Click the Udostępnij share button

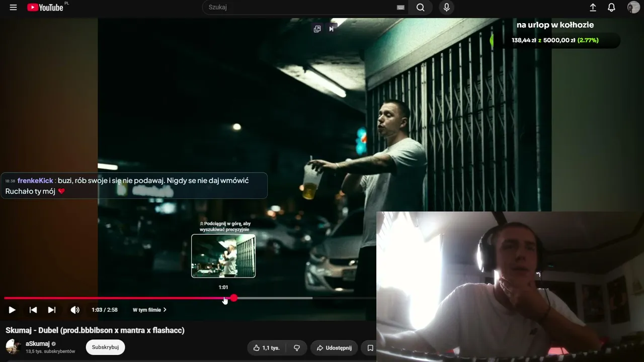point(335,348)
